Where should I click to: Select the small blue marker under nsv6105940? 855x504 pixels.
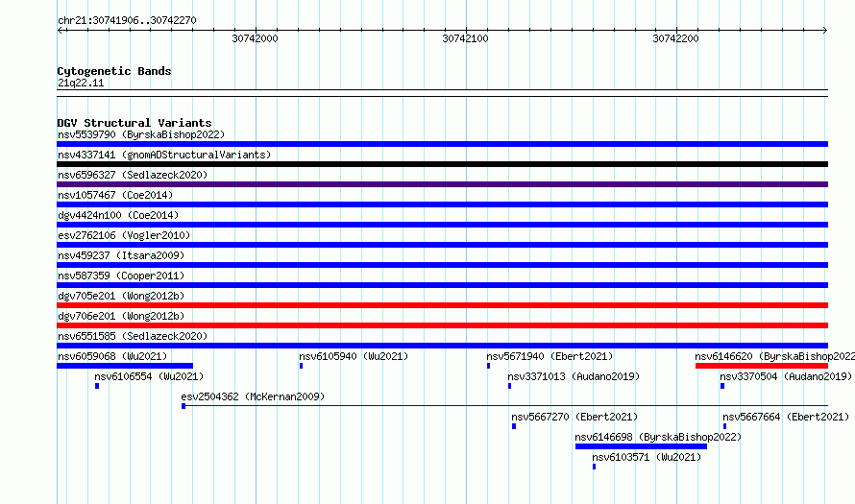301,366
